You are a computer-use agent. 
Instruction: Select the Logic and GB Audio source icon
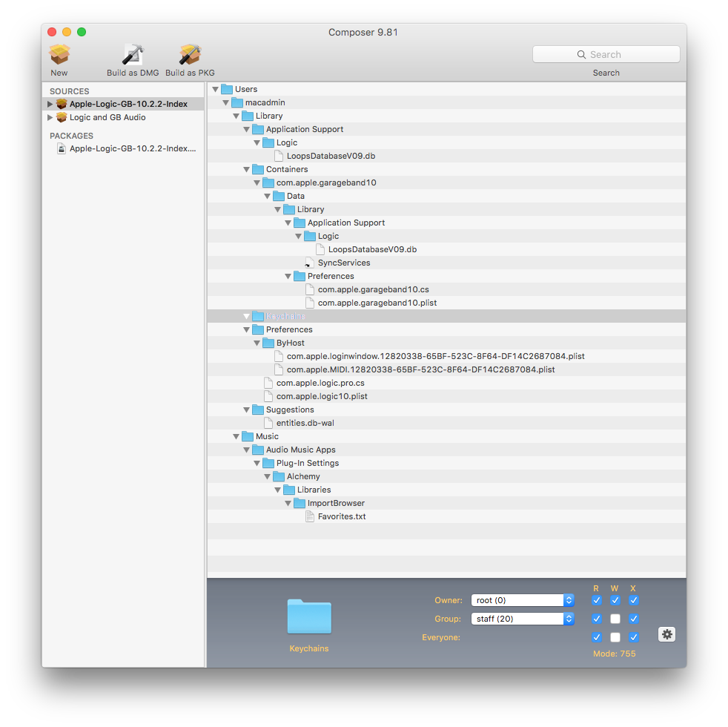pyautogui.click(x=62, y=117)
